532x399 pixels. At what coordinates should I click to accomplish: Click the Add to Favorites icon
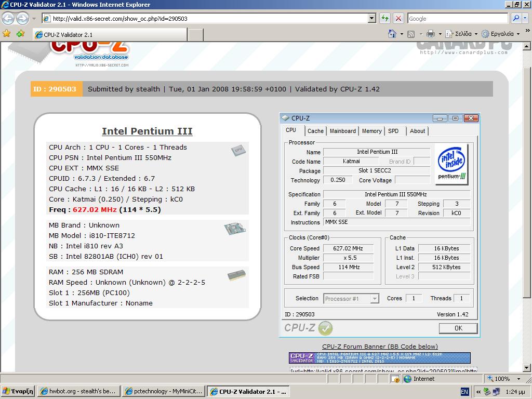pyautogui.click(x=21, y=34)
